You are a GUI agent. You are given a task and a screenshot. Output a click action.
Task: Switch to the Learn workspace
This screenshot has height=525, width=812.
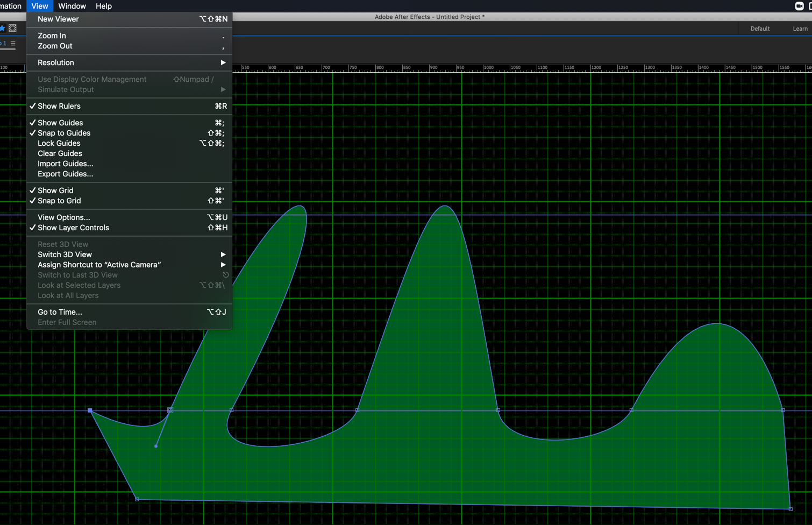(801, 29)
